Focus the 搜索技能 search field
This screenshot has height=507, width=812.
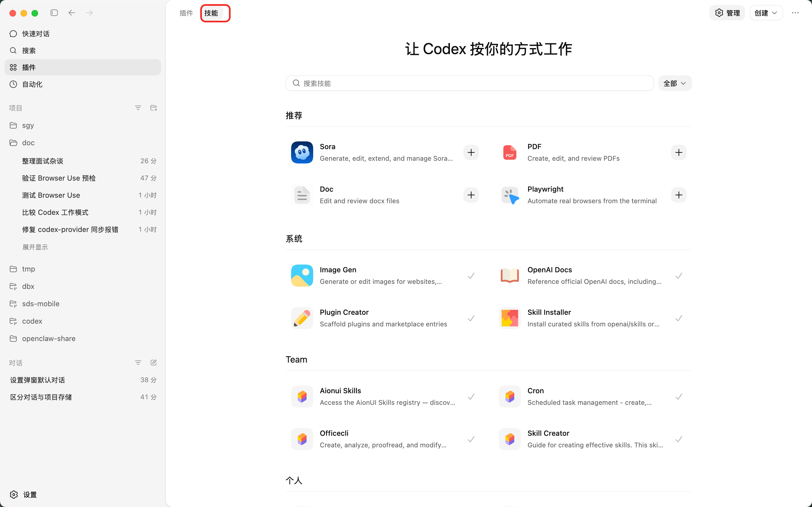(470, 83)
